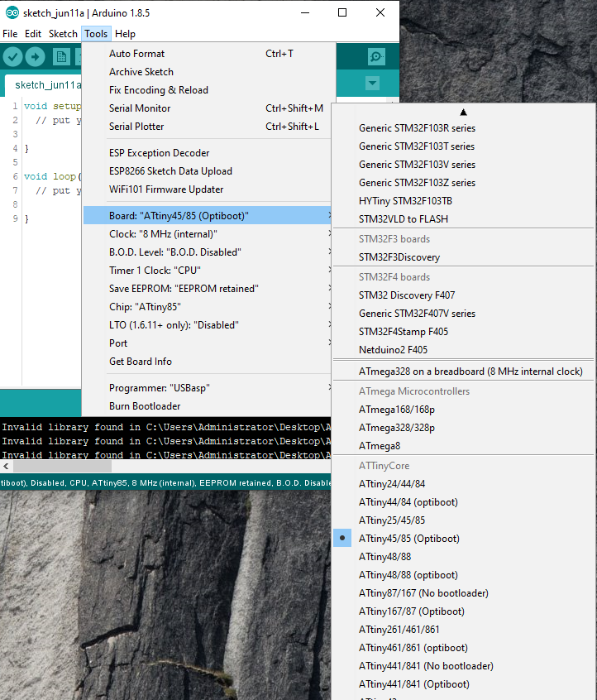Expand the Programmer USBasp submenu

[208, 388]
